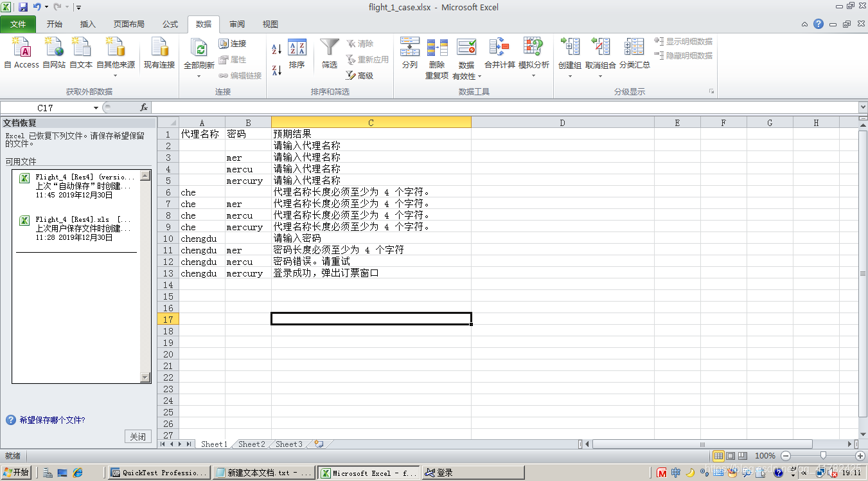This screenshot has height=481, width=868.
Task: Click Text to Columns (分列)
Action: [410, 53]
